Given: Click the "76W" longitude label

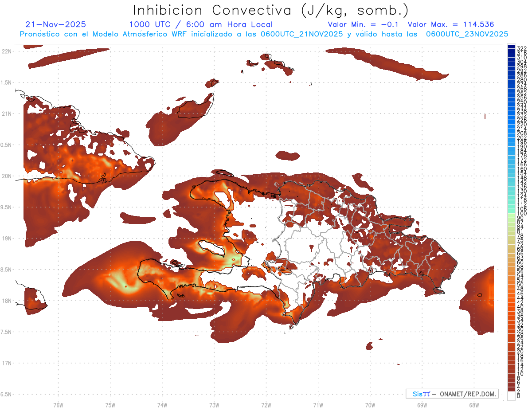Looking at the screenshot, I should pos(58,405).
